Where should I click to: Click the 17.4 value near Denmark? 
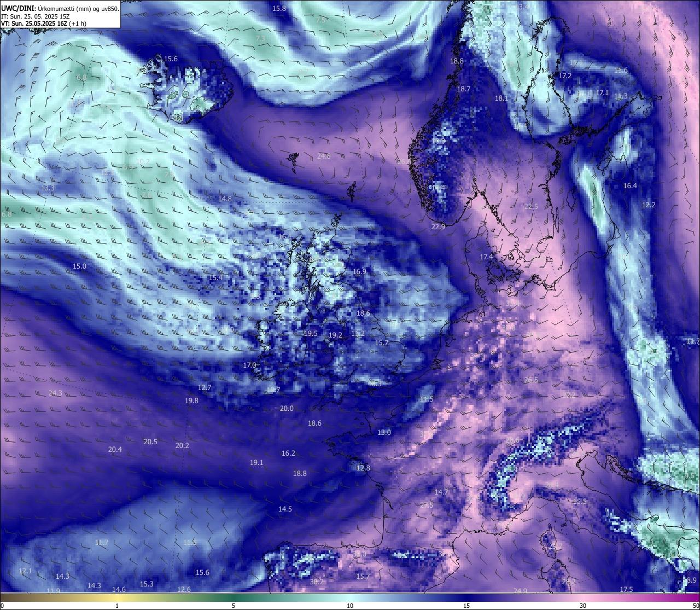(486, 257)
